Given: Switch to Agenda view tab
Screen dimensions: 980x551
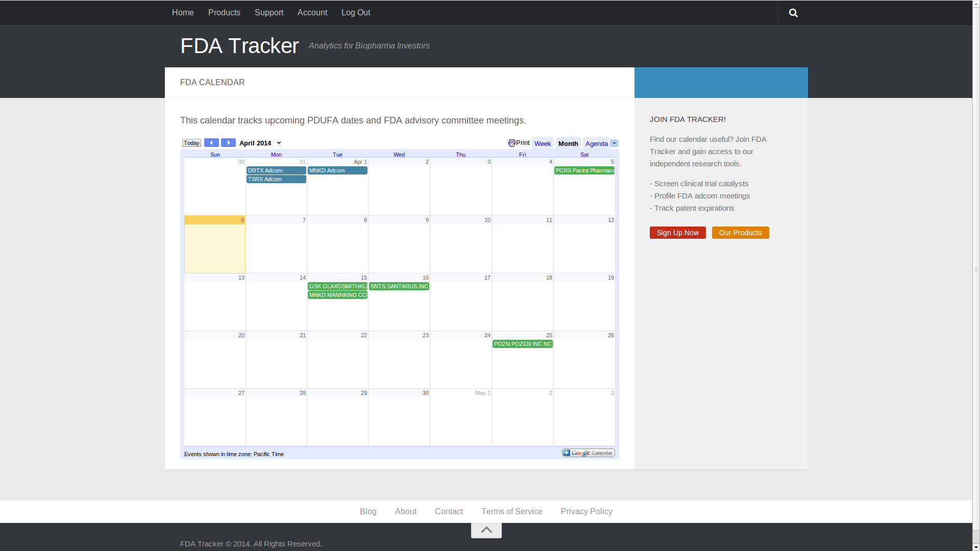Looking at the screenshot, I should (x=596, y=143).
